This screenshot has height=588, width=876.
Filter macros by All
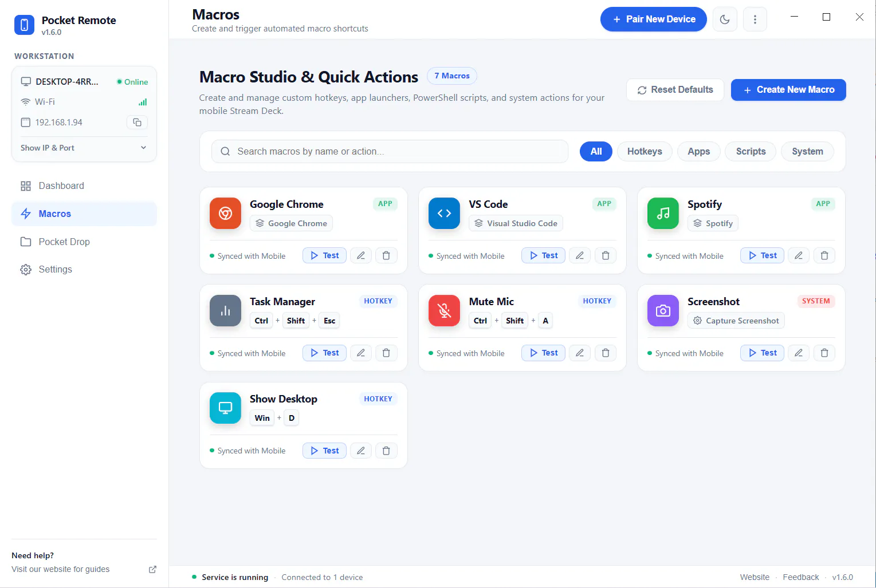coord(596,151)
